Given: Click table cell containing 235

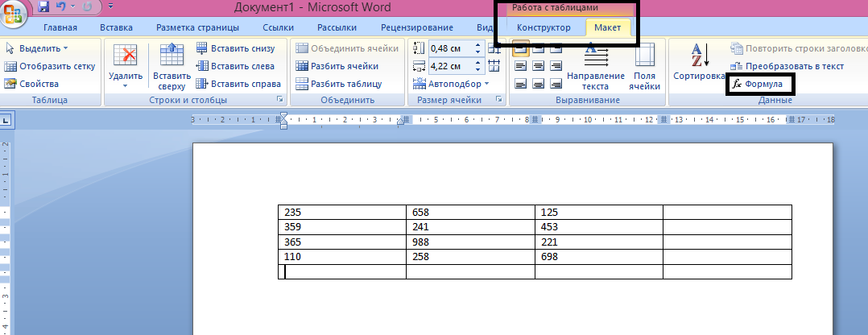Looking at the screenshot, I should 342,212.
